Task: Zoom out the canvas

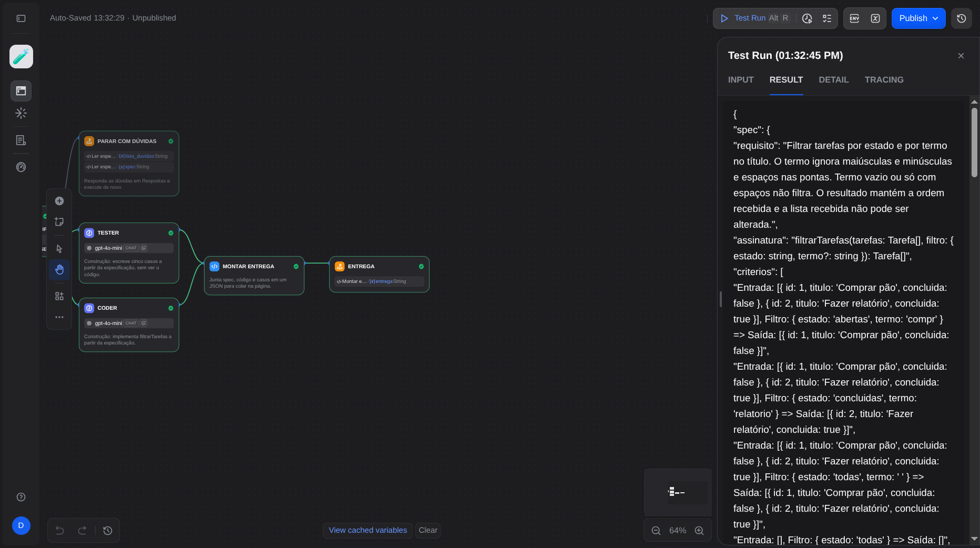Action: (x=656, y=531)
